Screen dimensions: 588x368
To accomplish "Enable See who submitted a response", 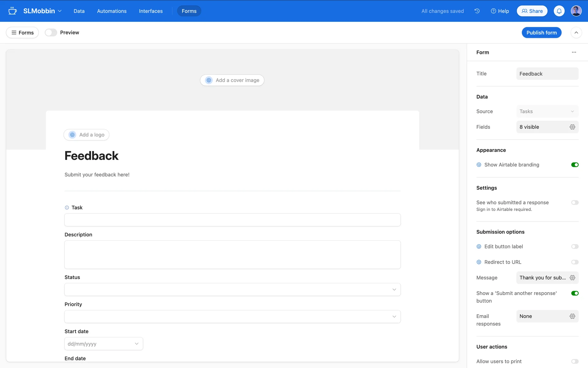I will click(575, 202).
